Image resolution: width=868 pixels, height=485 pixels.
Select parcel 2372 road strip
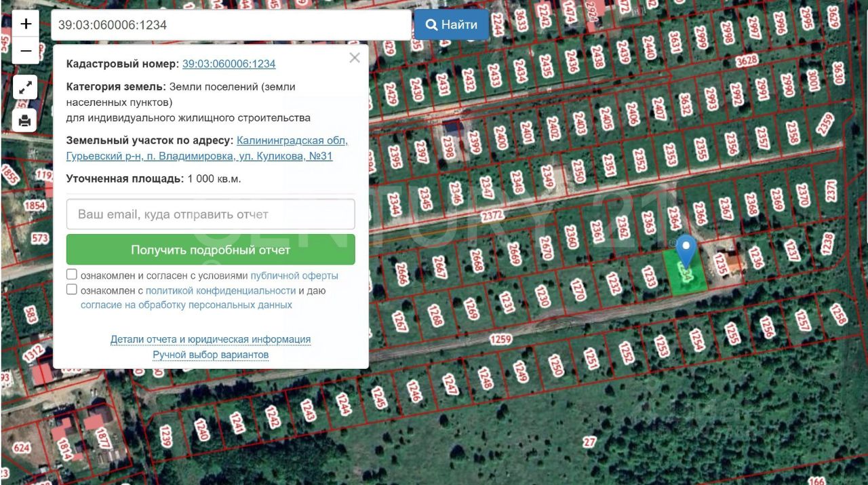coord(493,216)
